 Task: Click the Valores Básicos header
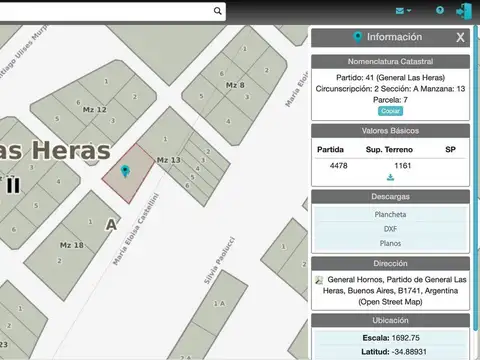coord(390,131)
